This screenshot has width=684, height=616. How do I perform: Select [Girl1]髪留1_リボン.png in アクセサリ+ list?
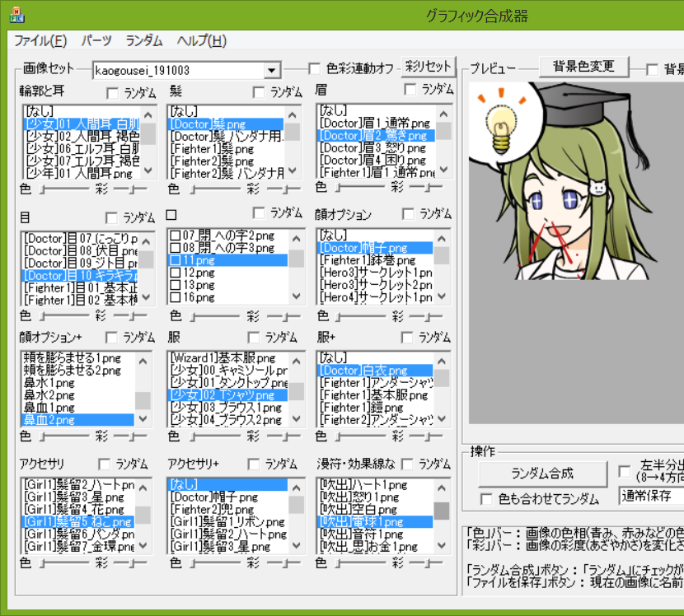coord(227,522)
